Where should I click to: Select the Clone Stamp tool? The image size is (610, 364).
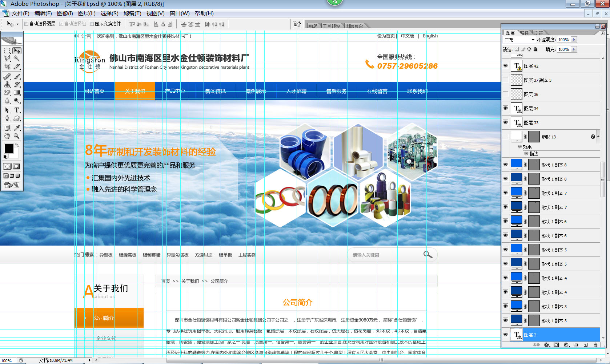point(7,84)
